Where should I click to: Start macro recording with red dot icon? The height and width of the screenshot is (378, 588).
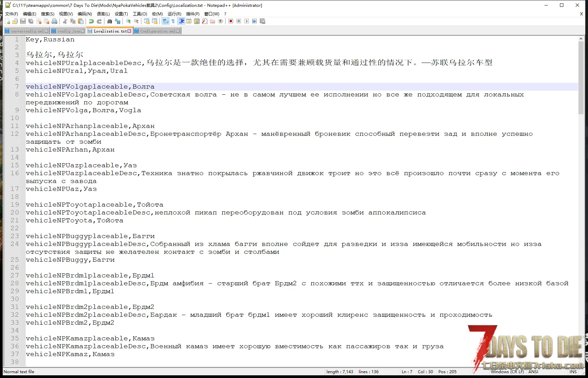pos(231,21)
